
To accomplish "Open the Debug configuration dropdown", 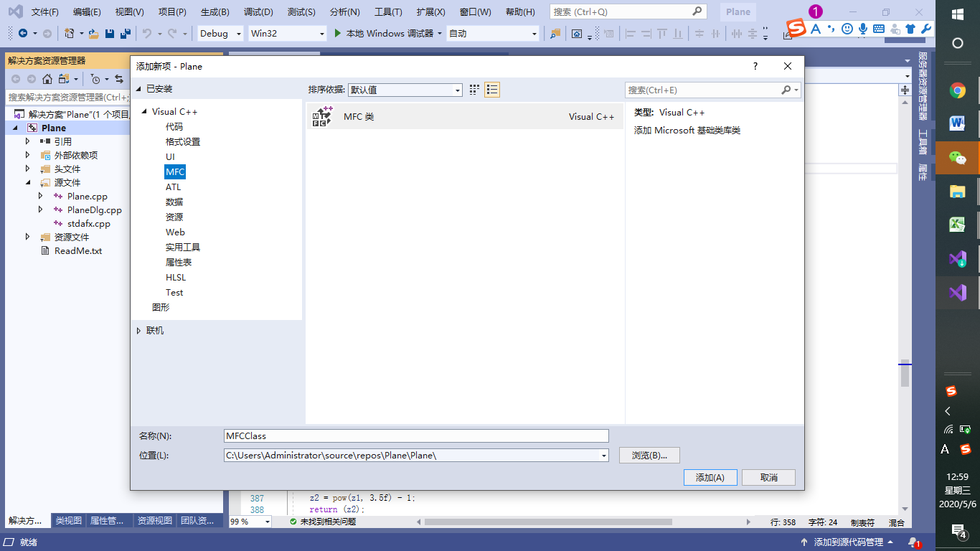I will pyautogui.click(x=222, y=34).
